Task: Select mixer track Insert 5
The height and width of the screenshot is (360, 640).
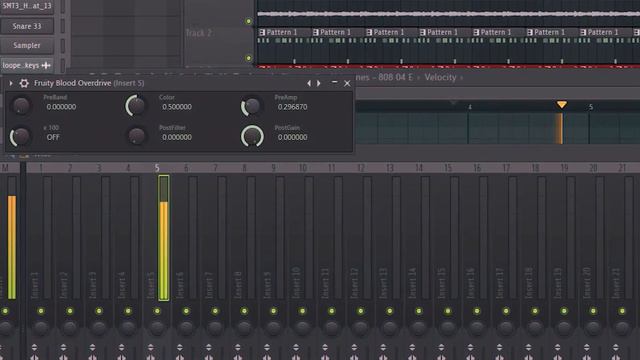Action: point(157,238)
